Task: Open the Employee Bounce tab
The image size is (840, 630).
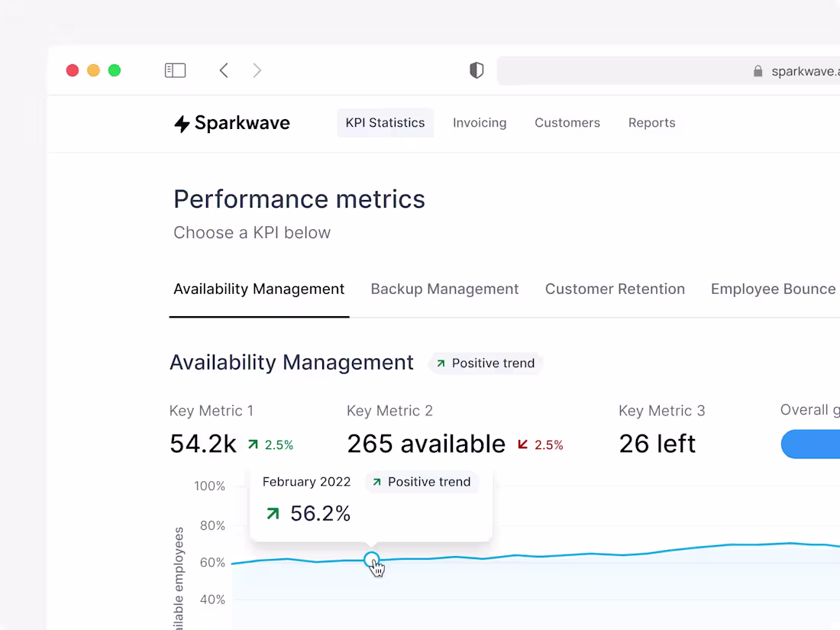Action: (x=773, y=289)
